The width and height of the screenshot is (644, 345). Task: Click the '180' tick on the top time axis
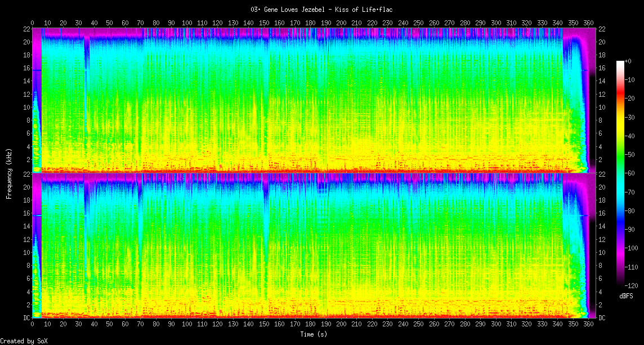(x=310, y=23)
